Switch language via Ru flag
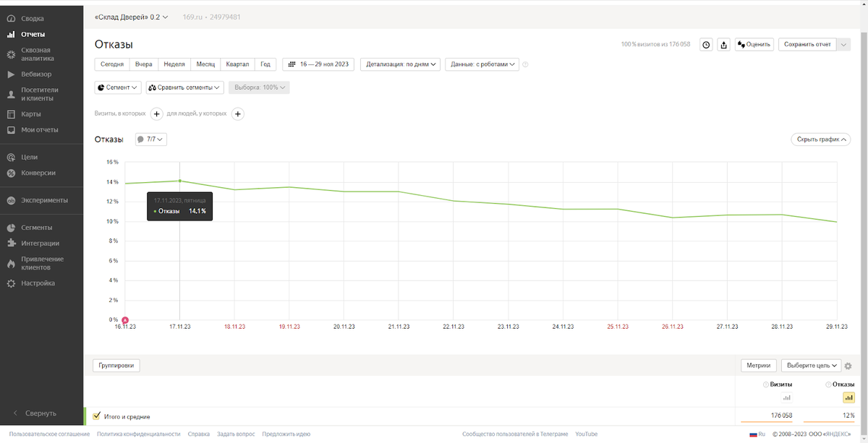This screenshot has height=443, width=868. point(757,434)
